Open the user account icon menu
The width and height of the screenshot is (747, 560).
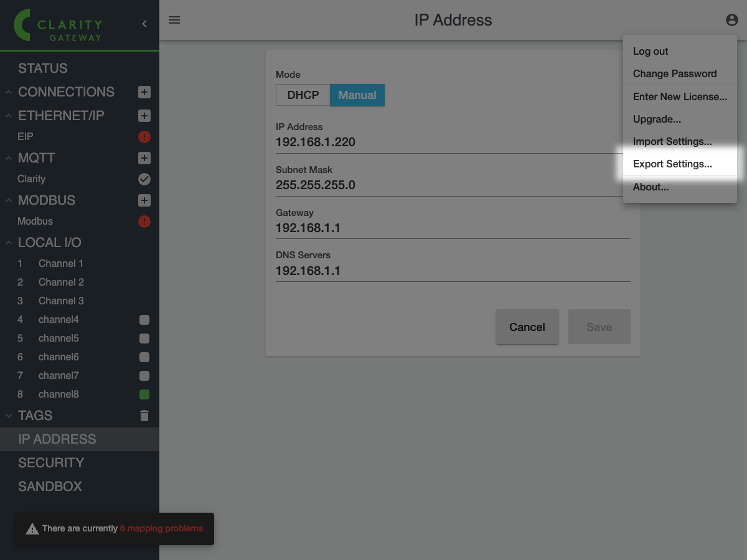click(x=731, y=20)
